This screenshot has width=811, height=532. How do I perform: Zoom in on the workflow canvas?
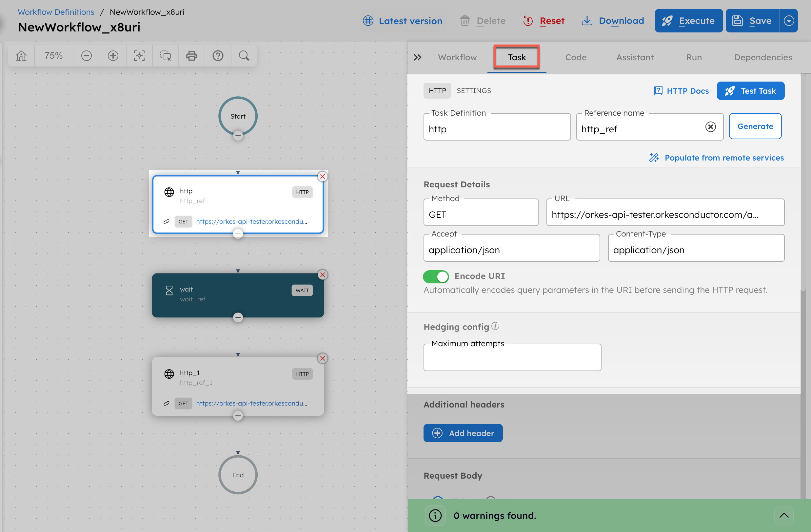[x=113, y=55]
